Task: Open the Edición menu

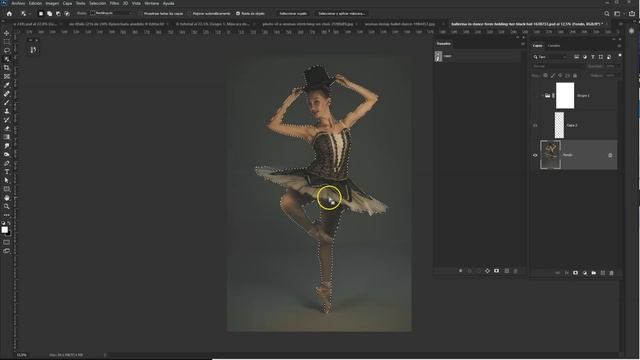Action: tap(35, 3)
